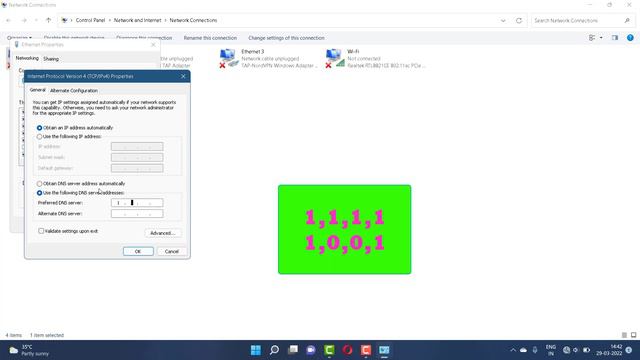Open the network tray icon

click(567, 350)
